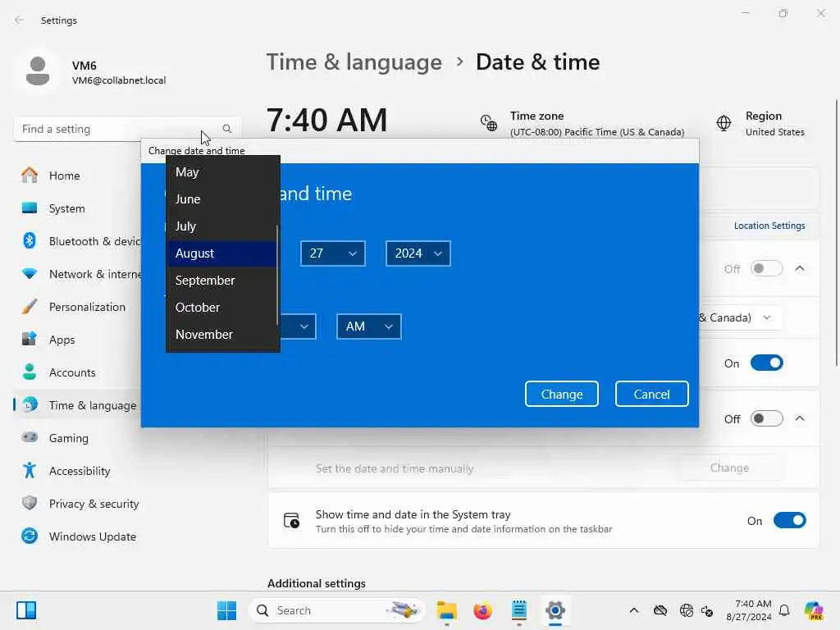The image size is (840, 630).
Task: Click the Find a setting search box
Action: tap(127, 129)
